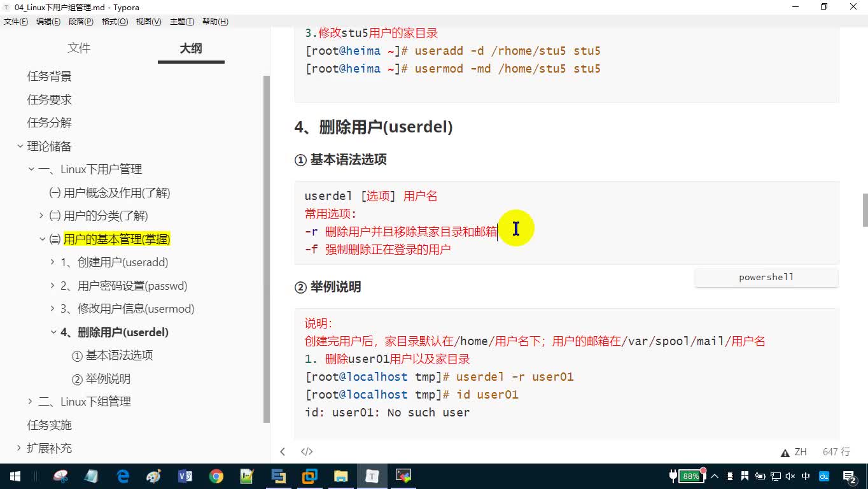Expand 3、修改用户信息(usermod) node
Viewport: 868px width, 489px height.
(53, 309)
